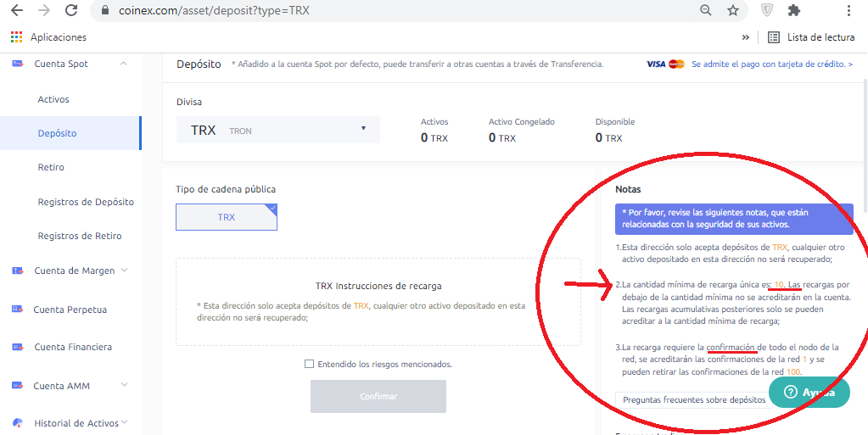Image resolution: width=868 pixels, height=435 pixels.
Task: Open Registros de Depósito
Action: pyautogui.click(x=86, y=202)
